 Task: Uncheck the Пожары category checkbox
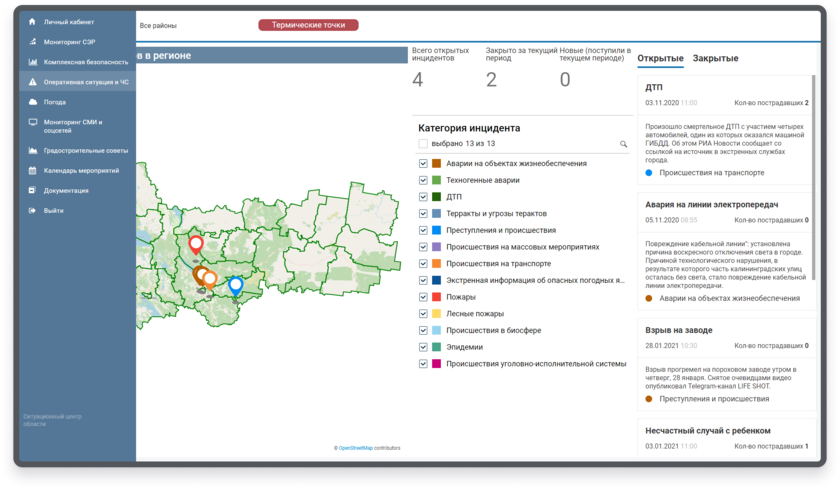point(424,297)
